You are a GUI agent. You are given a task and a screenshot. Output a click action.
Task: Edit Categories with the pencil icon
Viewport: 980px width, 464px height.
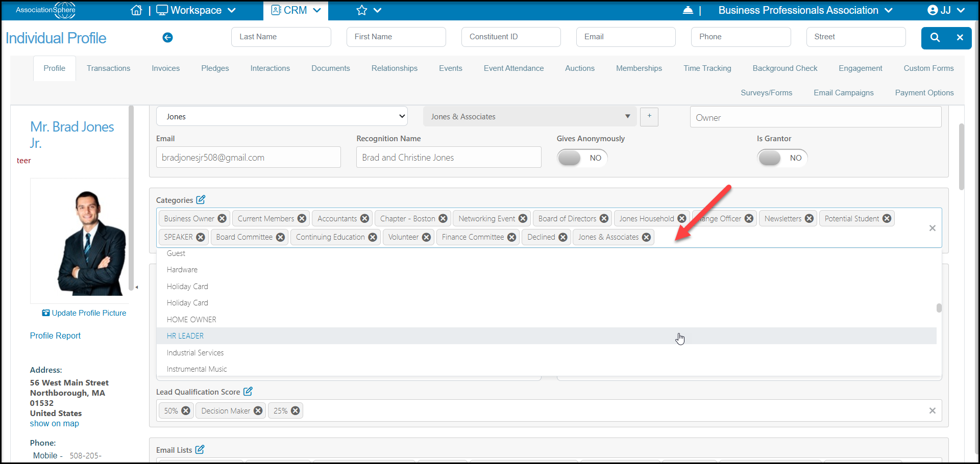coord(201,199)
